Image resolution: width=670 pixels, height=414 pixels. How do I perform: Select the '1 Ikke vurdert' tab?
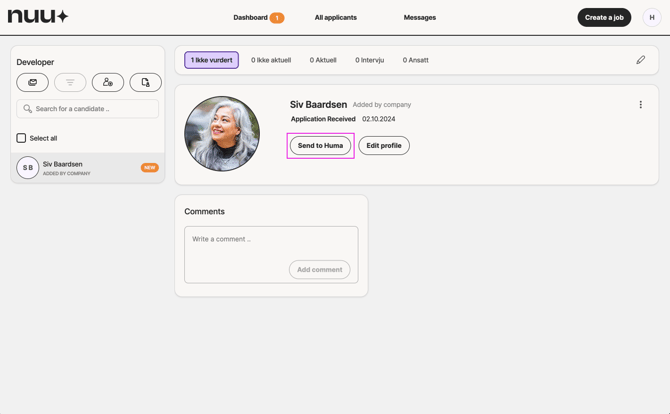coord(211,60)
